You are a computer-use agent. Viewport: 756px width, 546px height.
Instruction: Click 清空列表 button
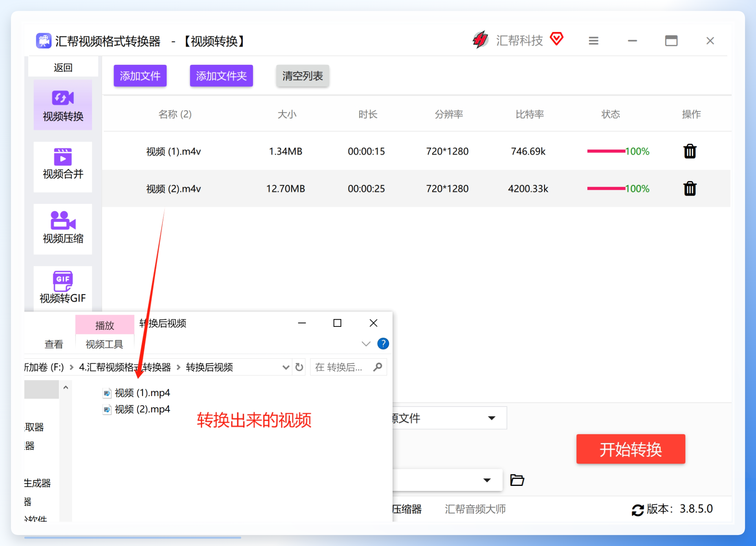click(x=303, y=75)
